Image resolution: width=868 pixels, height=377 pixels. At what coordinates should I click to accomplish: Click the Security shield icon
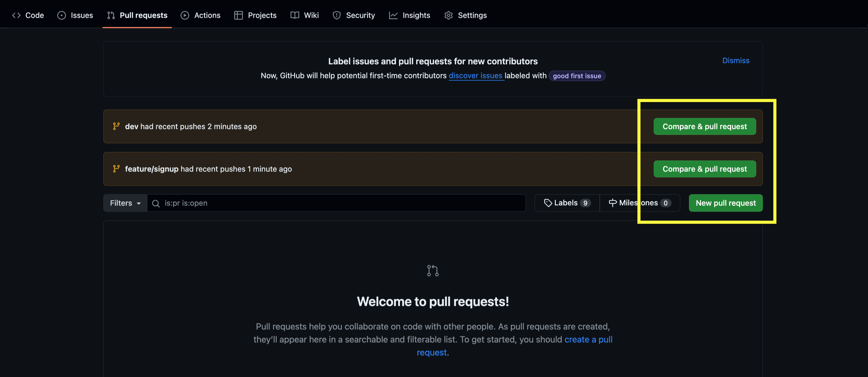[x=336, y=15]
